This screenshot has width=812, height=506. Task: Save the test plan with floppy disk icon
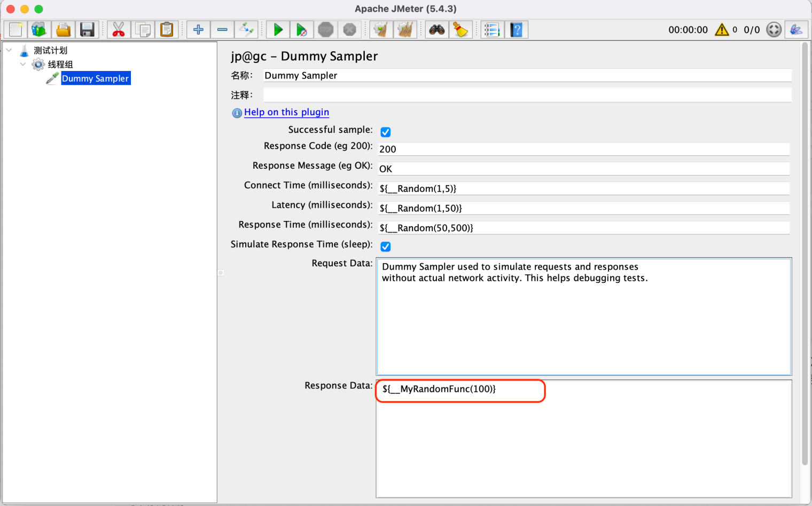[87, 29]
